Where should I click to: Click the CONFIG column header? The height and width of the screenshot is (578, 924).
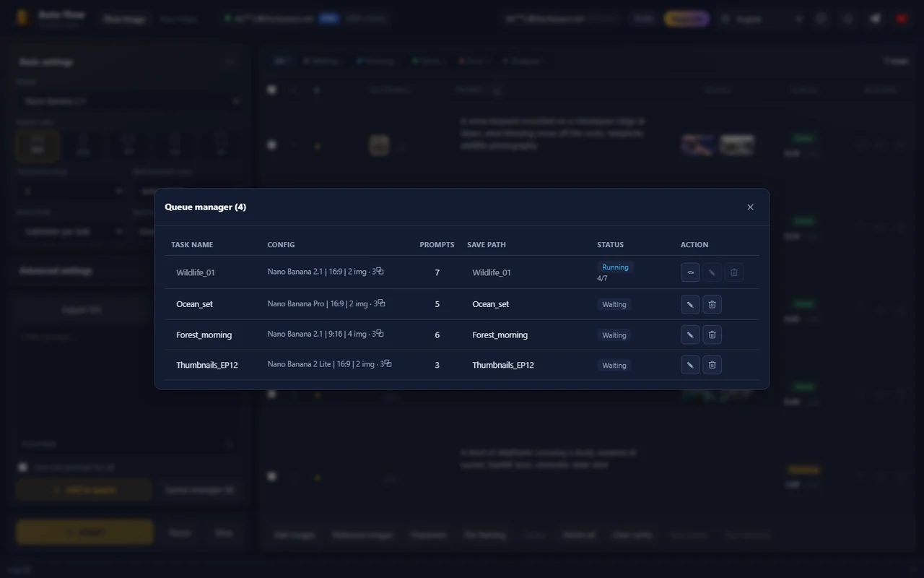(281, 245)
